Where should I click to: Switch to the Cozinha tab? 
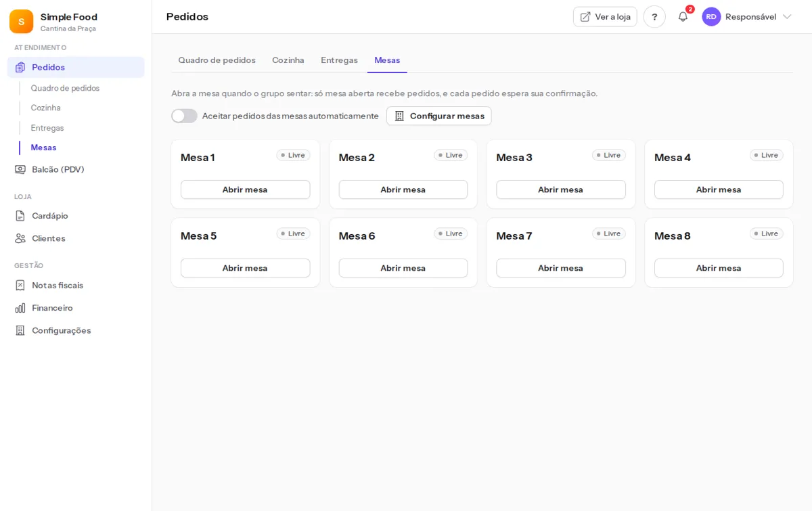tap(288, 60)
